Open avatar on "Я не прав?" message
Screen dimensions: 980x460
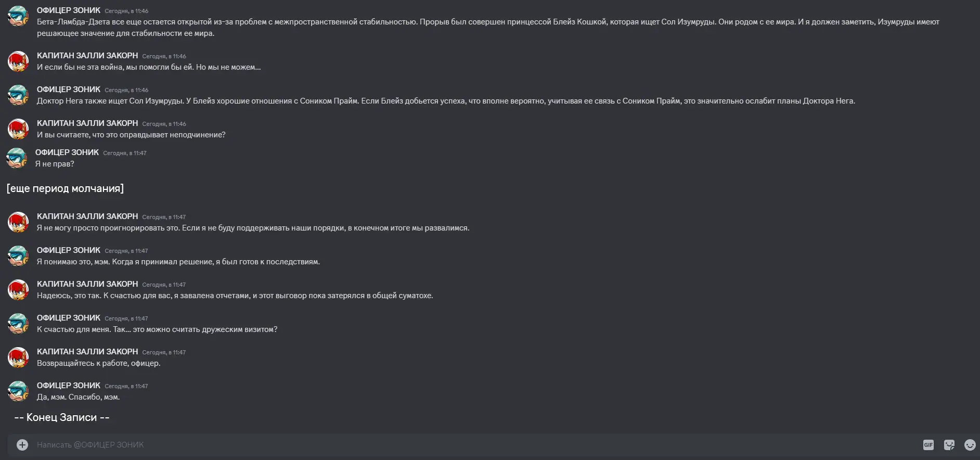point(17,158)
